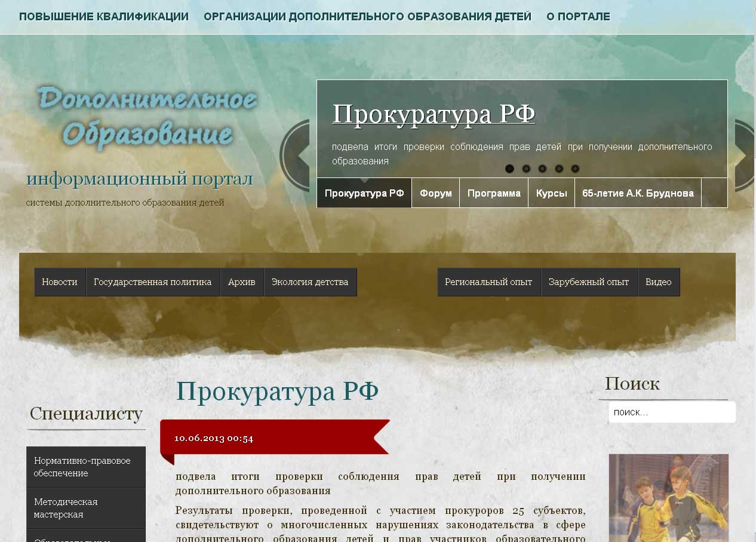Open ОРГАНИЗАЦИИ ДОПОЛНИТЕЛЬНОГО ОБРАЗОВАНИЯ ДЕТЕЙ menu

367,17
